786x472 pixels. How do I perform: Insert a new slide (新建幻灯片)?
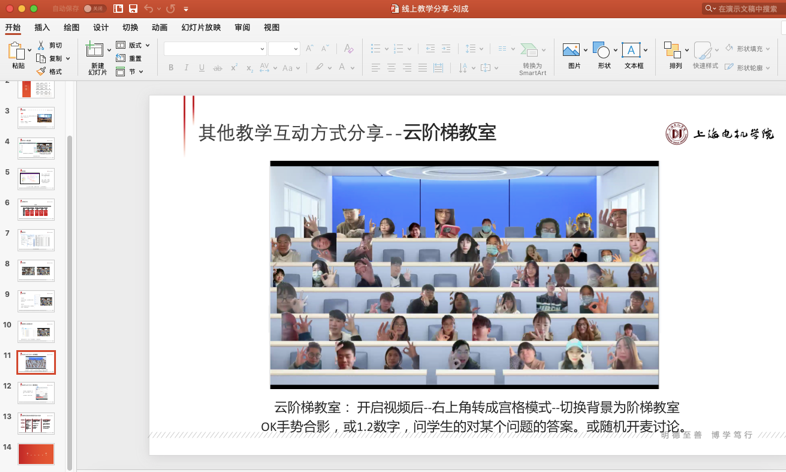(x=95, y=52)
